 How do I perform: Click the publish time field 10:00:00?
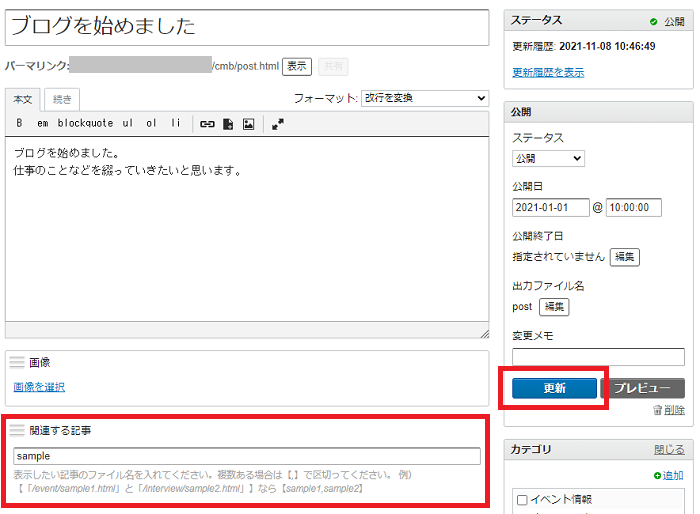pos(633,208)
